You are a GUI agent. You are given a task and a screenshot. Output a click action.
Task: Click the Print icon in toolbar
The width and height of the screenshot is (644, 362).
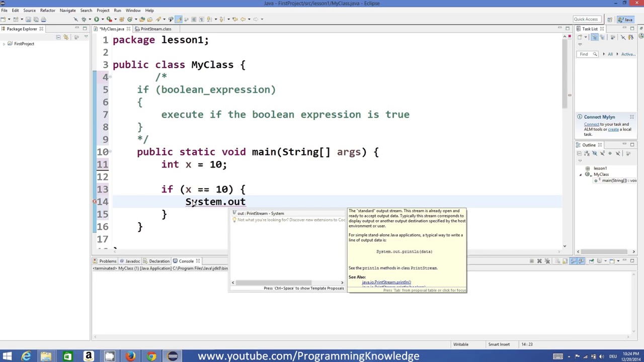click(43, 19)
